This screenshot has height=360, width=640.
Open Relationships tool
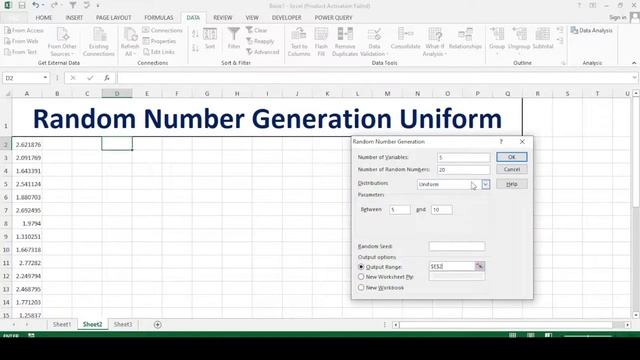coord(465,39)
